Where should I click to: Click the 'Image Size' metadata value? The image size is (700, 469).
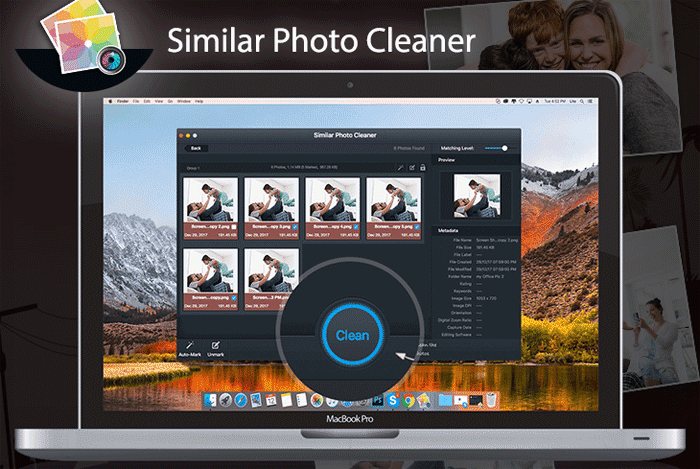(x=486, y=298)
